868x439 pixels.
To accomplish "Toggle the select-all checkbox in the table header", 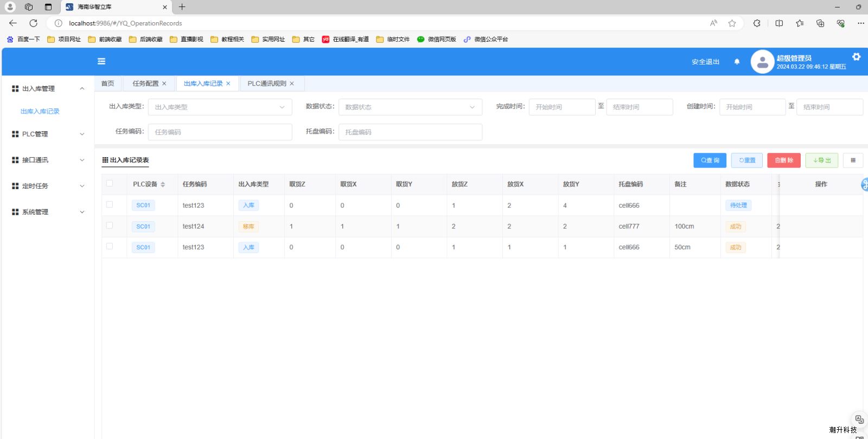I will pyautogui.click(x=110, y=183).
